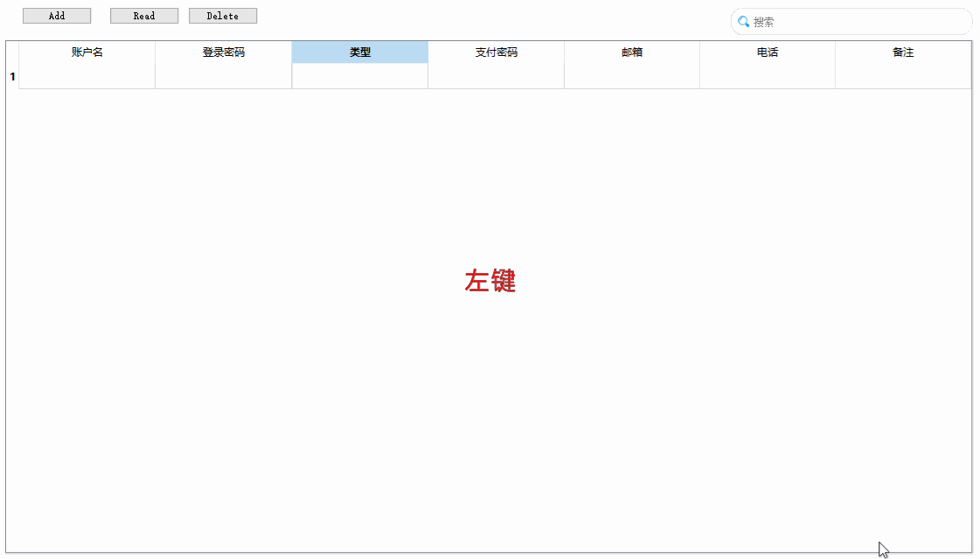Click the Delete button
The height and width of the screenshot is (559, 980).
click(222, 15)
